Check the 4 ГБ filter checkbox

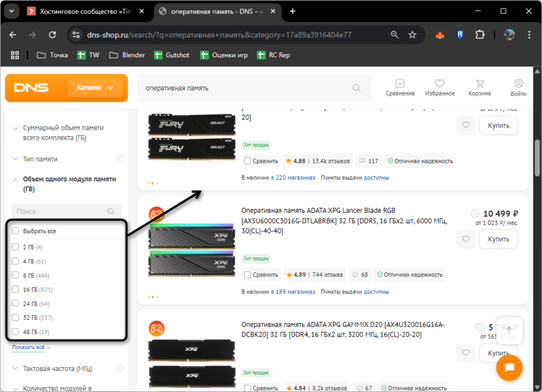(x=15, y=261)
